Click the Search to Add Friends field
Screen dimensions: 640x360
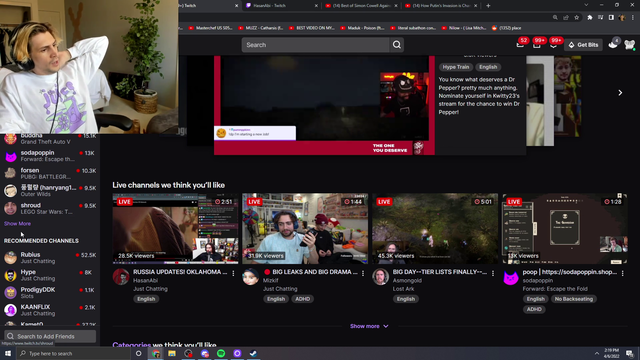(x=50, y=336)
